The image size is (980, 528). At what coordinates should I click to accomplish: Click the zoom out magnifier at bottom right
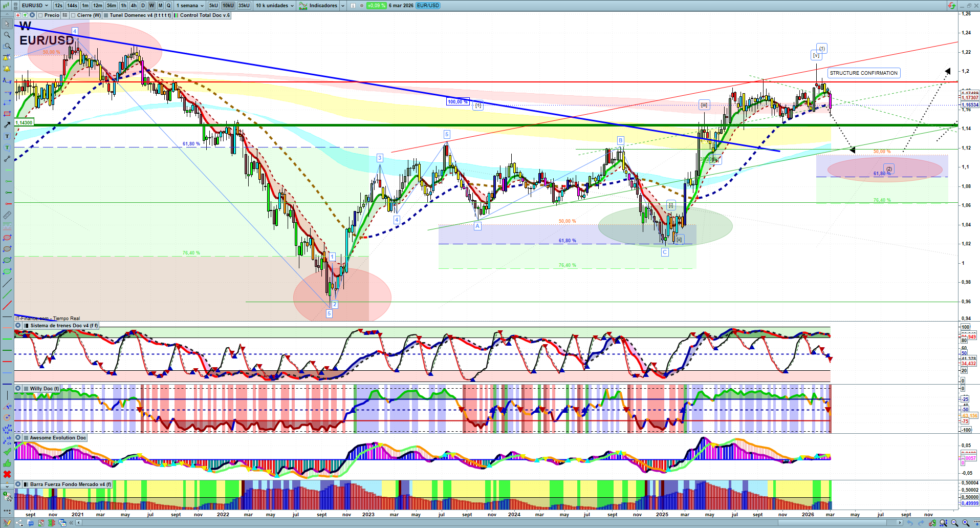(x=954, y=523)
